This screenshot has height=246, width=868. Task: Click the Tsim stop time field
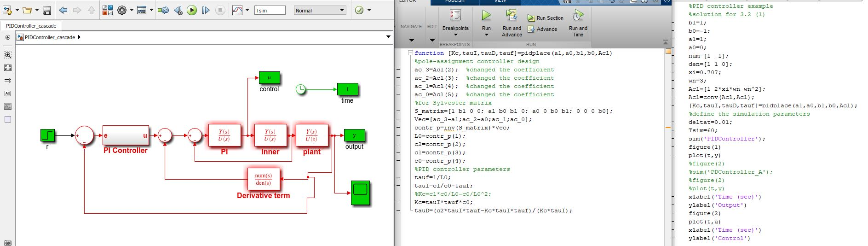(270, 10)
